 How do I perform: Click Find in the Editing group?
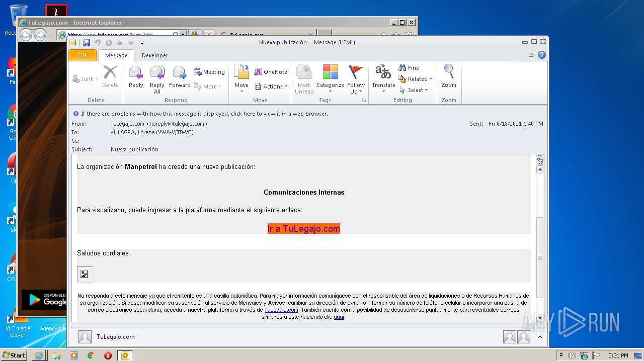click(409, 68)
